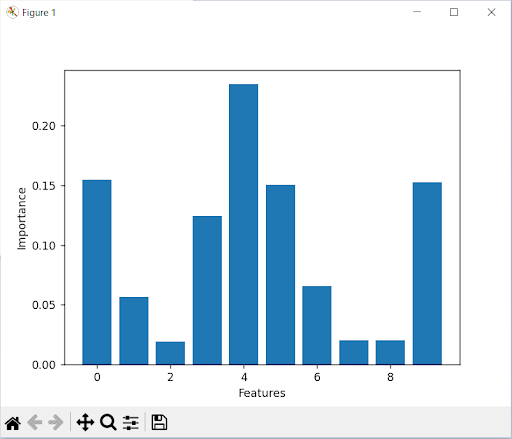
Task: Minimize the Figure 1 window
Action: click(x=417, y=12)
